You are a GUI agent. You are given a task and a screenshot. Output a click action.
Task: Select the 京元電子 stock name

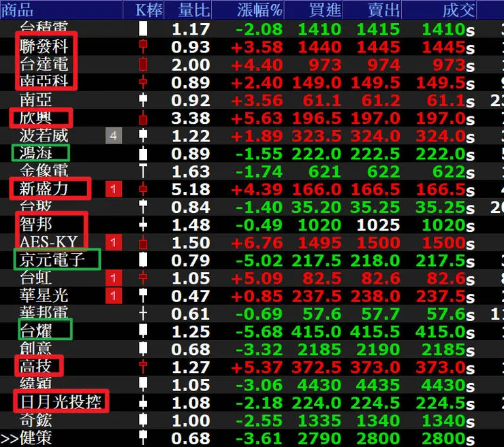[52, 260]
